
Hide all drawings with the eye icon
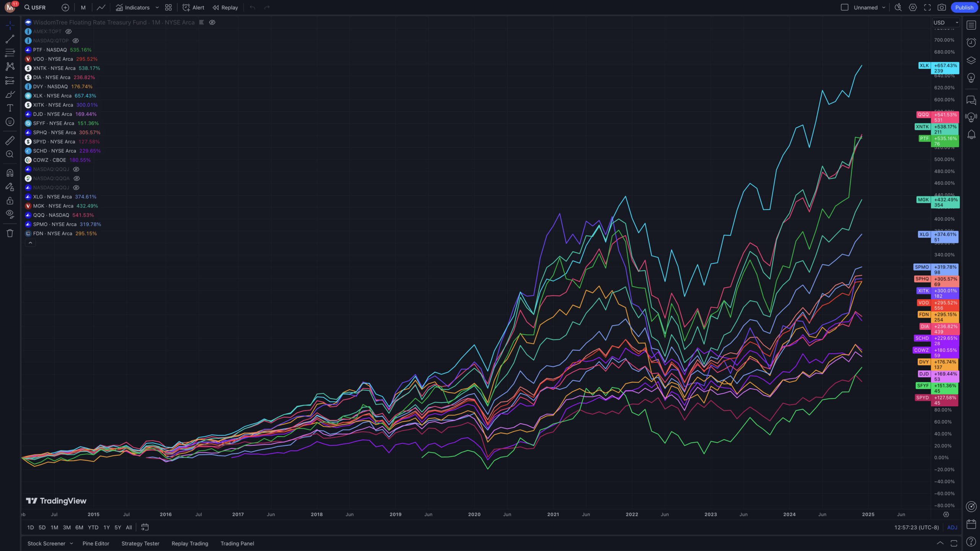coord(10,214)
